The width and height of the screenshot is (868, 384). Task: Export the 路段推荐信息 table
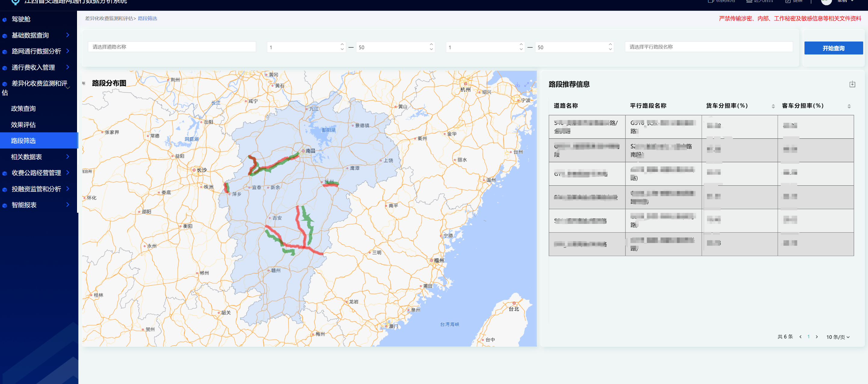pyautogui.click(x=852, y=84)
